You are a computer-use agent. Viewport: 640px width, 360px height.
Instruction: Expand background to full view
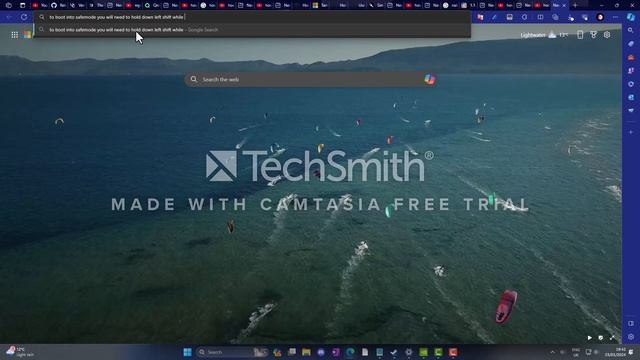pos(612,338)
